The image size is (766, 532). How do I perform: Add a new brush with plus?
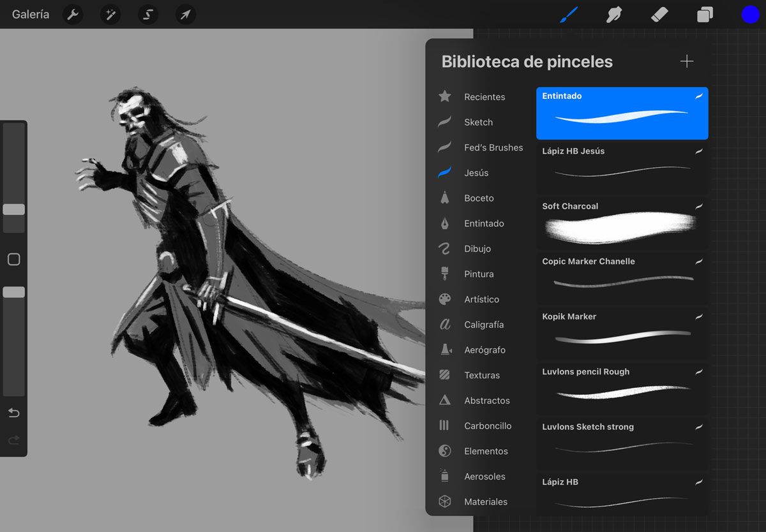687,61
